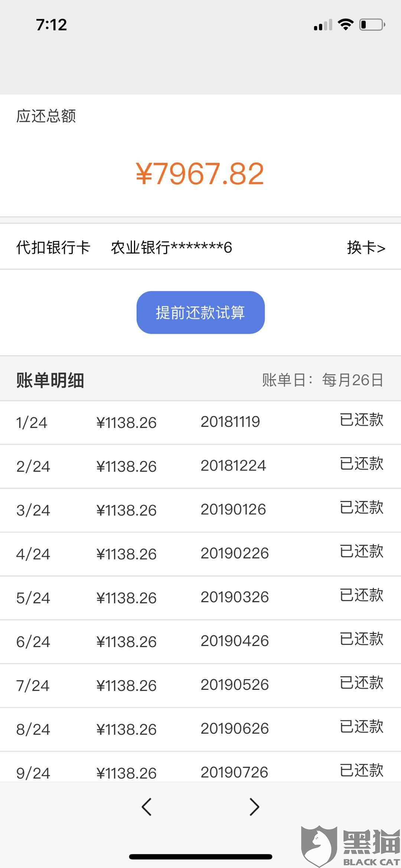Tap 已还款 status on row 8/24
The image size is (401, 868).
(x=362, y=727)
